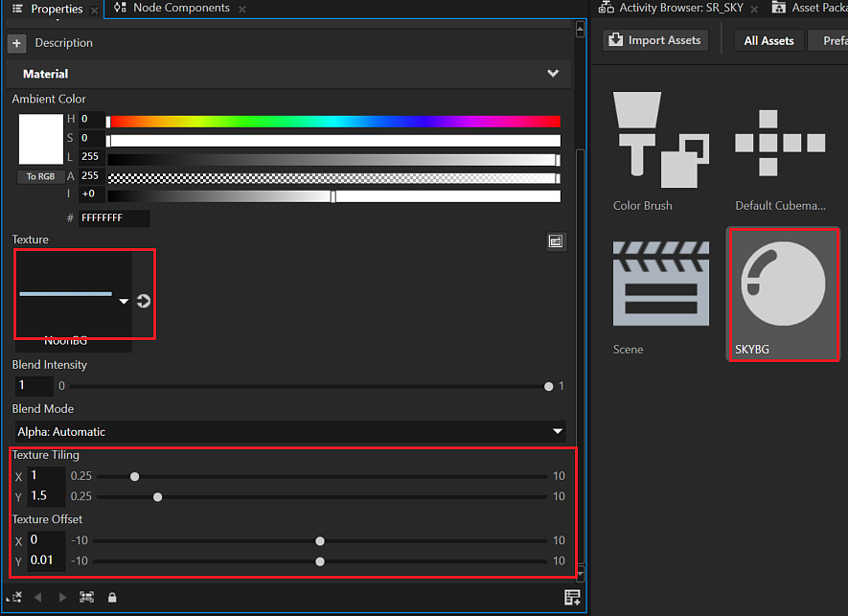This screenshot has height=616, width=848.
Task: Click the To RGB button
Action: [x=40, y=176]
